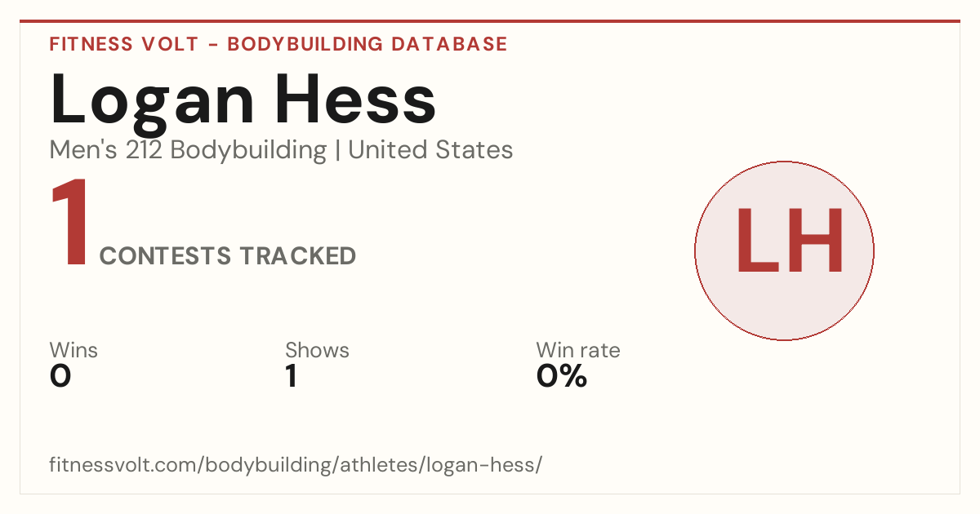Click the United States country text

430,150
